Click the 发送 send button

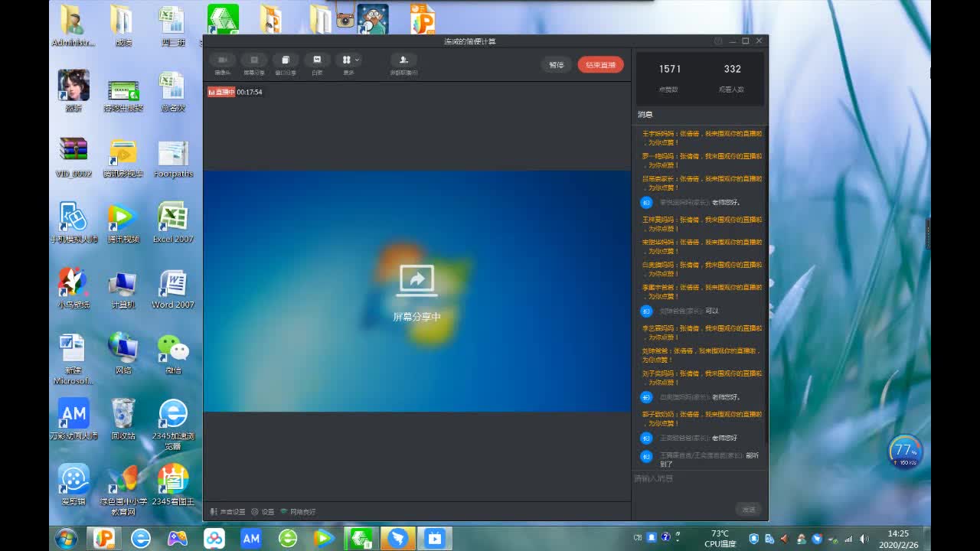[x=748, y=510]
